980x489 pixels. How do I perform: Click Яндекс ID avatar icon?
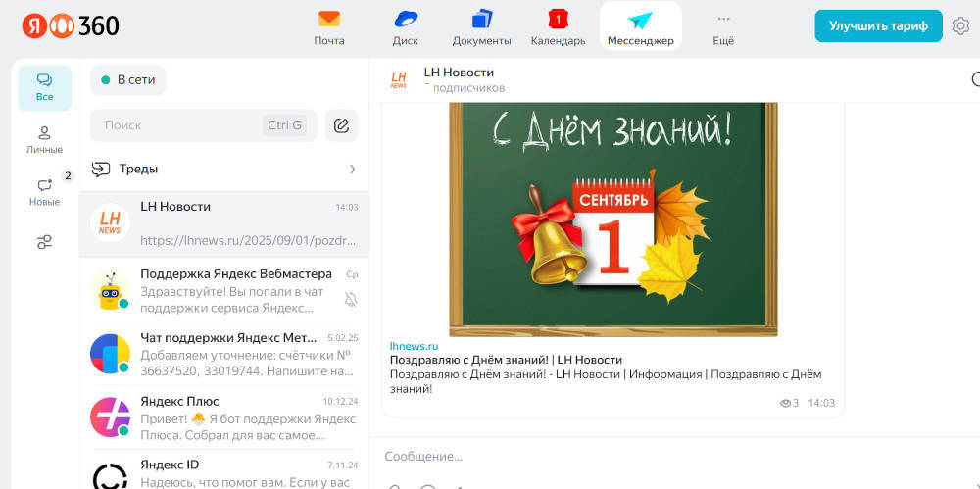tap(110, 476)
